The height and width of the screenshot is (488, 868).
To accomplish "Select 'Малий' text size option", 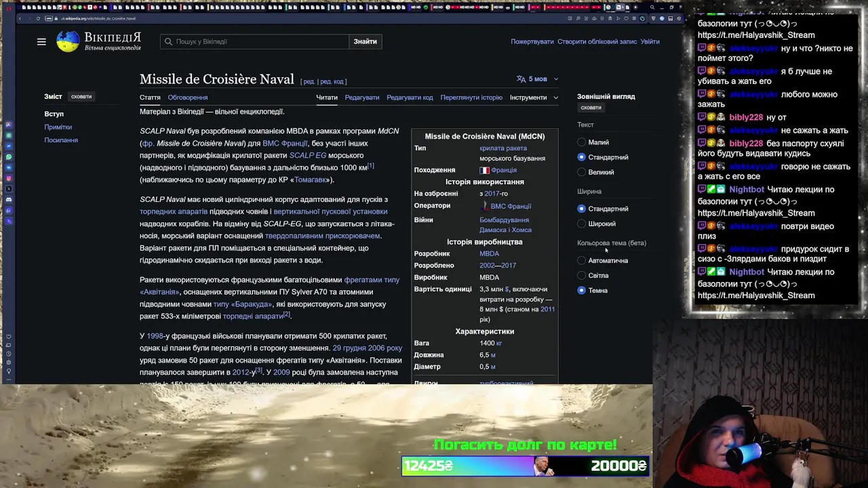I will click(x=581, y=142).
